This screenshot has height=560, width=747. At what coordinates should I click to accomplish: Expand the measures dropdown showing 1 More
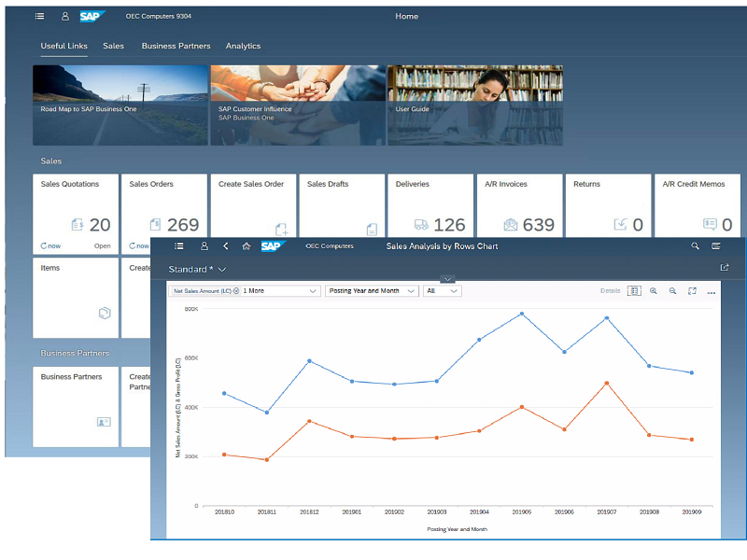(313, 291)
